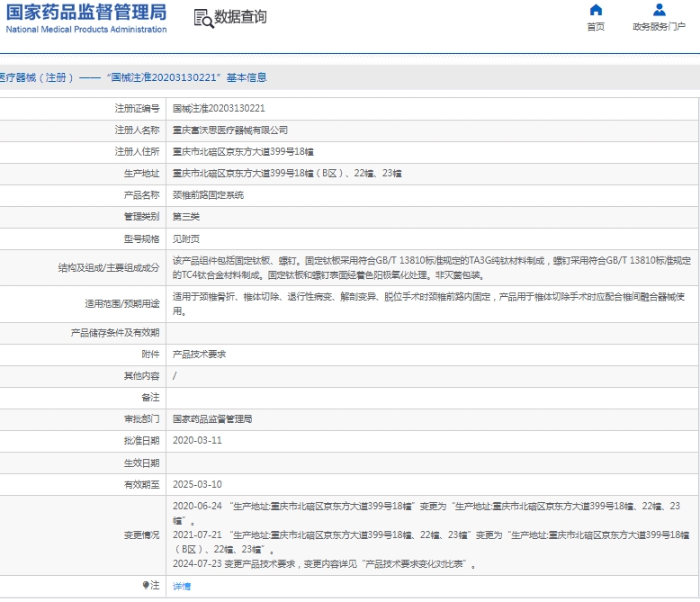The height and width of the screenshot is (602, 700).
Task: Click the 有效期至 label
Action: (x=141, y=484)
